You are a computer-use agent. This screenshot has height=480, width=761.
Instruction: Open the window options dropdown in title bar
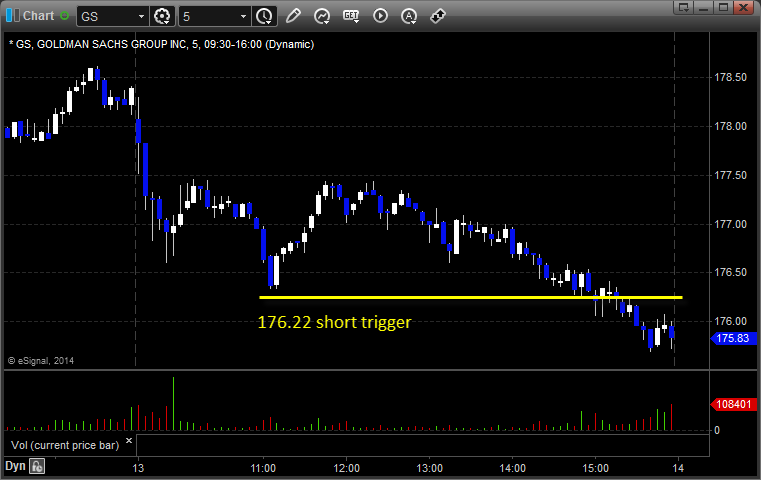pos(683,7)
